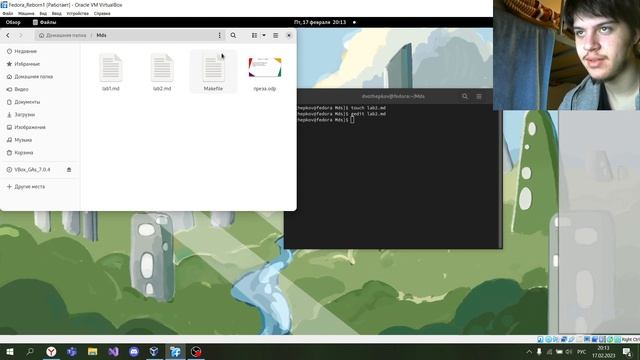Open Microsoft Teams from taskbar

[72, 351]
